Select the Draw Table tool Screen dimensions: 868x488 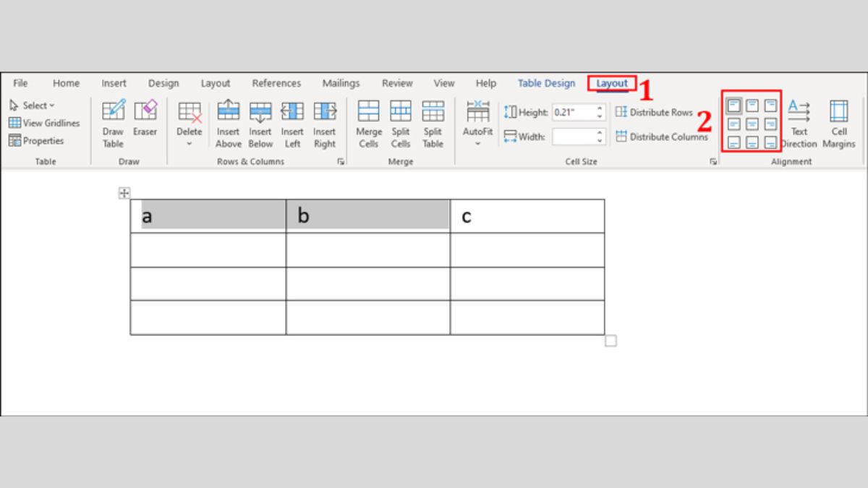pos(113,121)
